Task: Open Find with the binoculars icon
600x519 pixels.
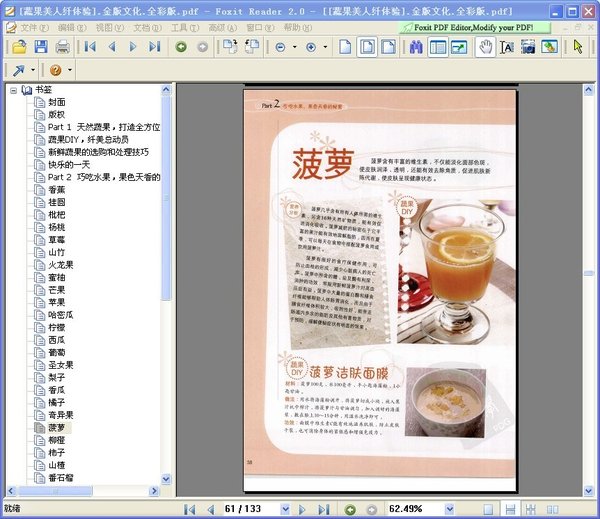Action: coord(416,47)
